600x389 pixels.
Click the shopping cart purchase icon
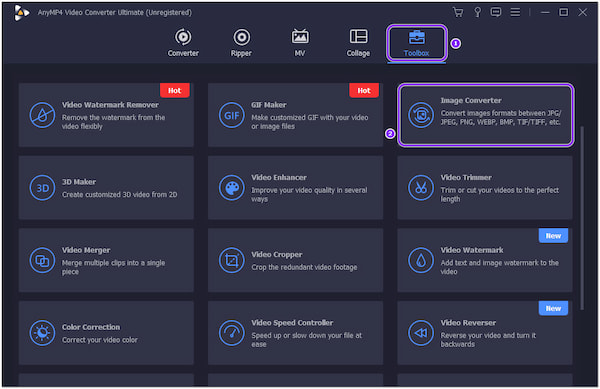[x=458, y=12]
